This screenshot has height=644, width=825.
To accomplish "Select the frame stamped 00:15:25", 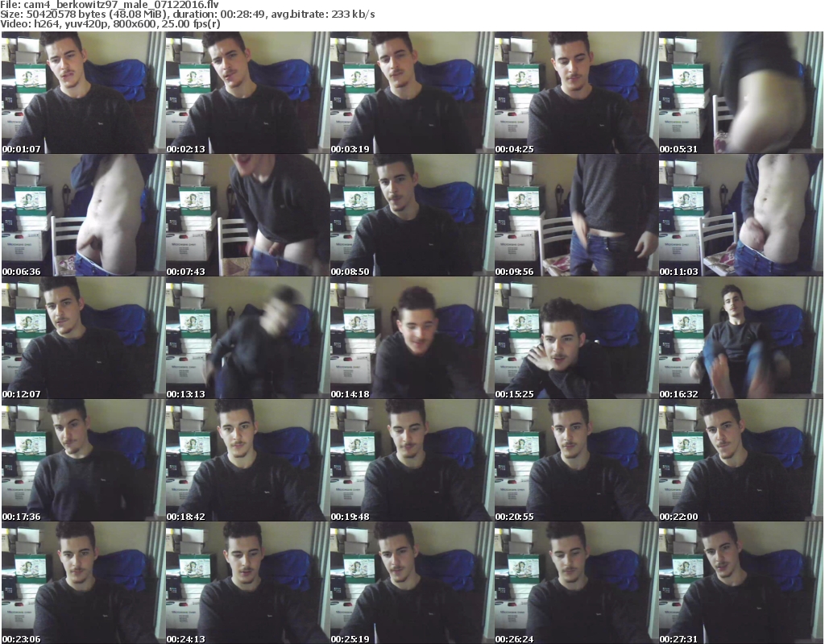I will coord(576,338).
